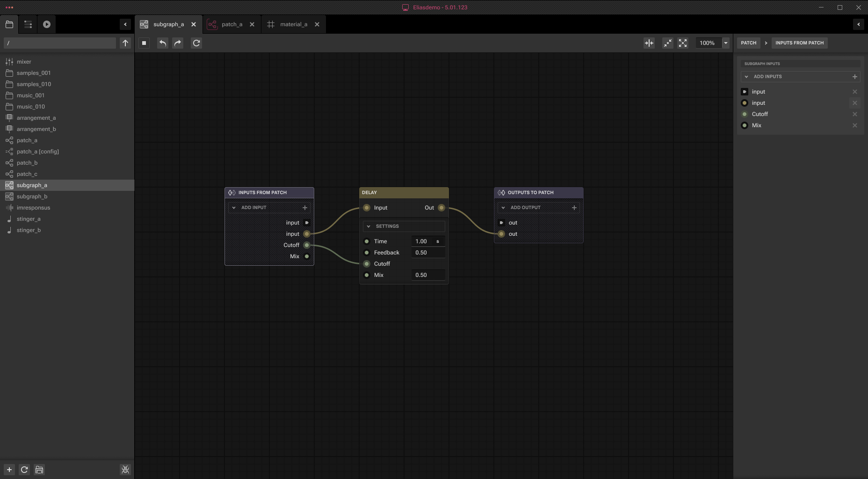Open the list view tab icon

tap(28, 24)
